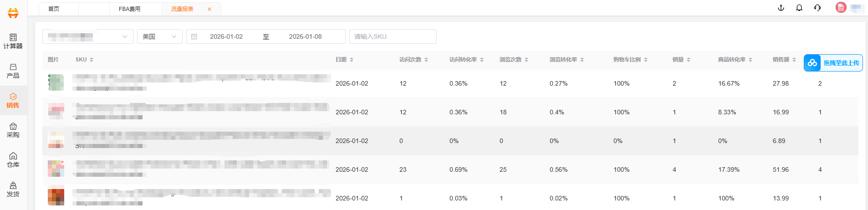Click the 请输入SKU search field

pos(393,36)
